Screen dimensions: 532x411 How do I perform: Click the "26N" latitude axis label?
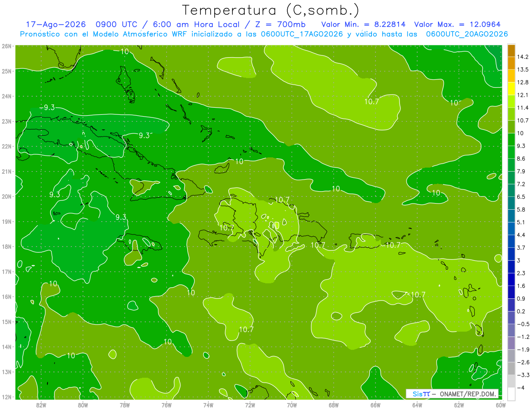pyautogui.click(x=7, y=46)
